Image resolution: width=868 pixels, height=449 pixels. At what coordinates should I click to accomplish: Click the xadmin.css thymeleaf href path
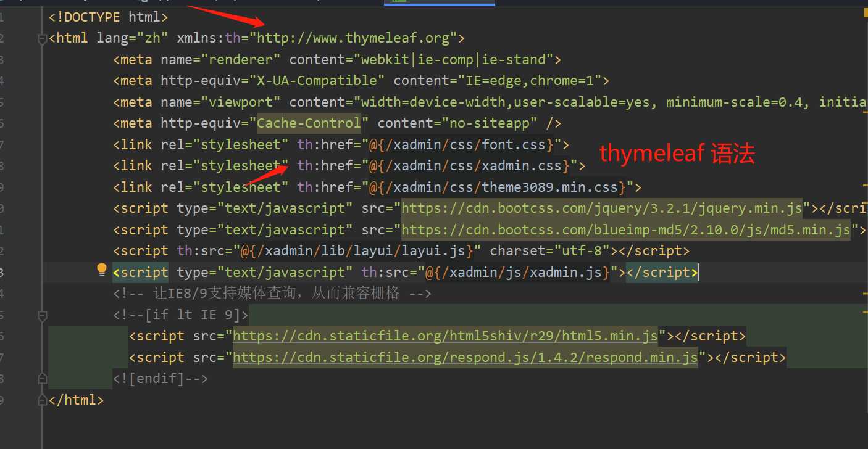coord(469,166)
